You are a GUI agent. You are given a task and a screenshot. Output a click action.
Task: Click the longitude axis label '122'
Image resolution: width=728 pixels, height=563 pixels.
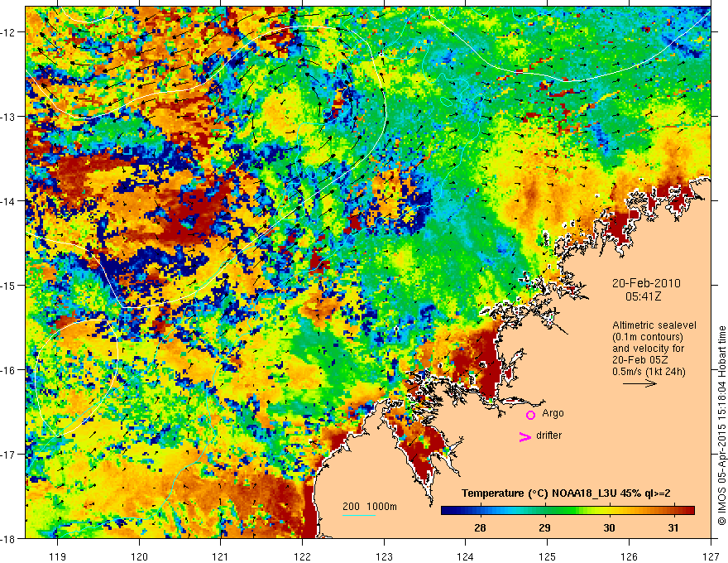[302, 556]
